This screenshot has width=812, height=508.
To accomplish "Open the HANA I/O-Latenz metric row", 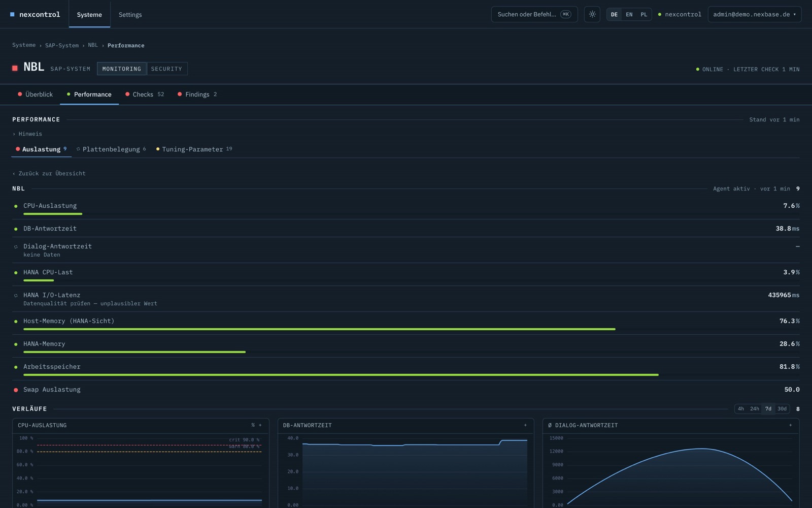I will click(406, 299).
